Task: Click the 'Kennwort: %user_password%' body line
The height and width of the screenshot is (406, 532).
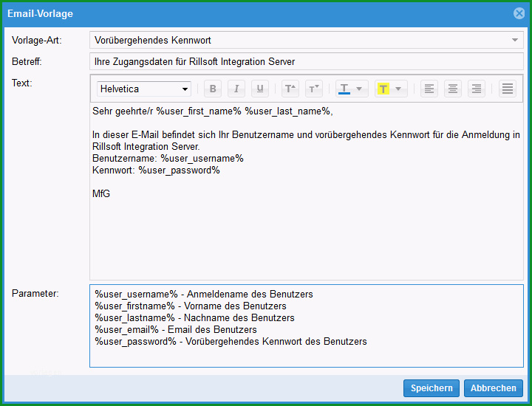Action: point(156,170)
